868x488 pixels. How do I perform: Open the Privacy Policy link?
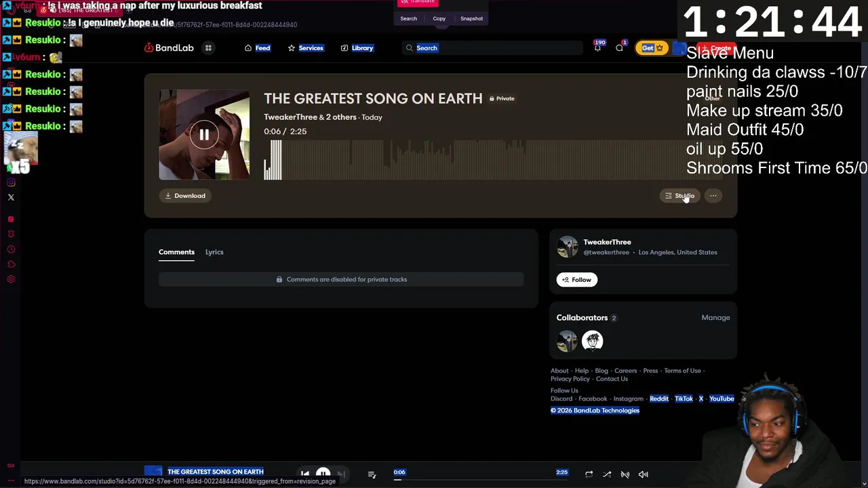[570, 379]
